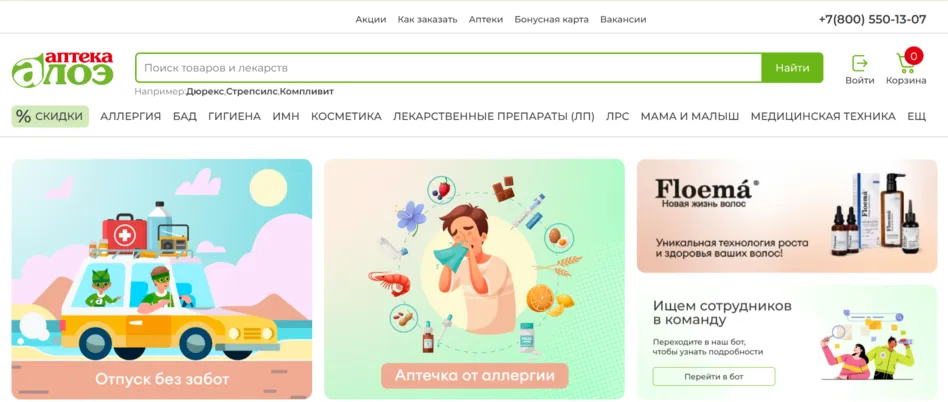Viewport: 948px width, 402px height.
Task: Select the Компливит search suggestion
Action: (x=307, y=92)
